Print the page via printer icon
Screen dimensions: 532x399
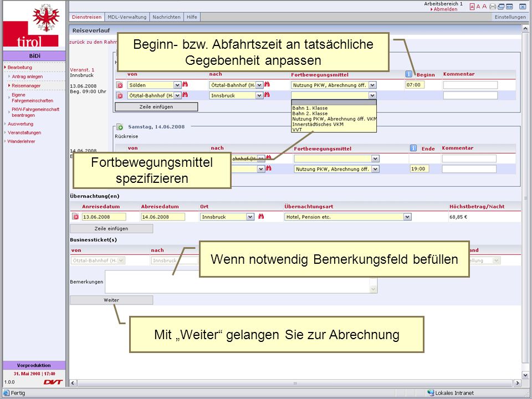coord(493,7)
